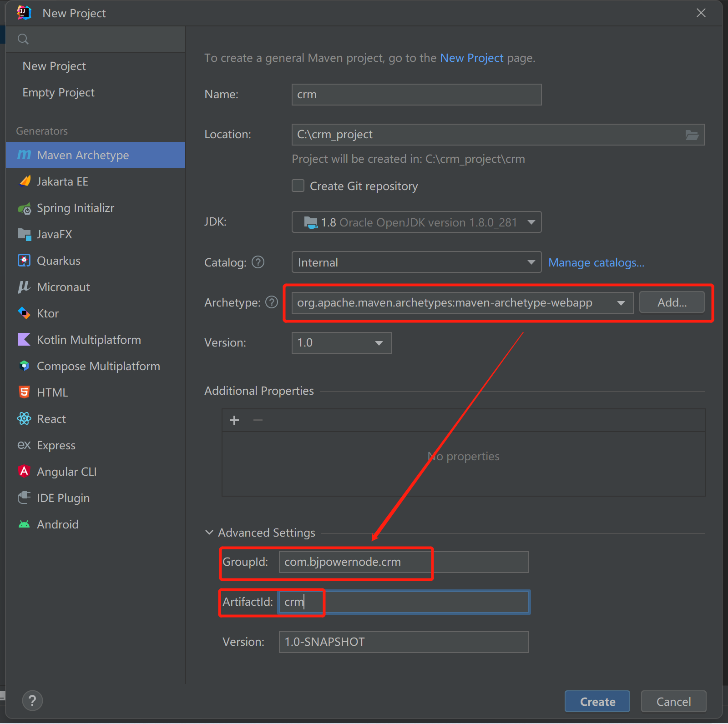Select the IDE Plugin generator

click(96, 498)
